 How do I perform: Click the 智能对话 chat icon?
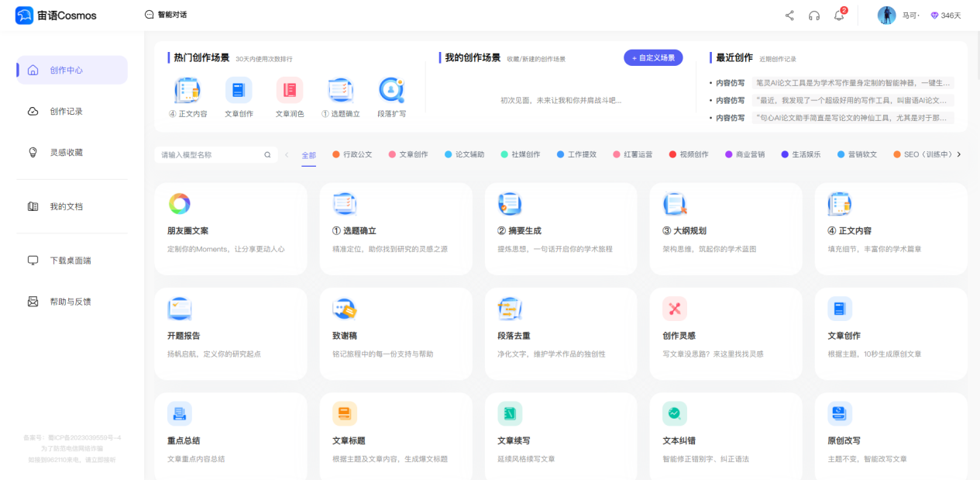point(150,15)
